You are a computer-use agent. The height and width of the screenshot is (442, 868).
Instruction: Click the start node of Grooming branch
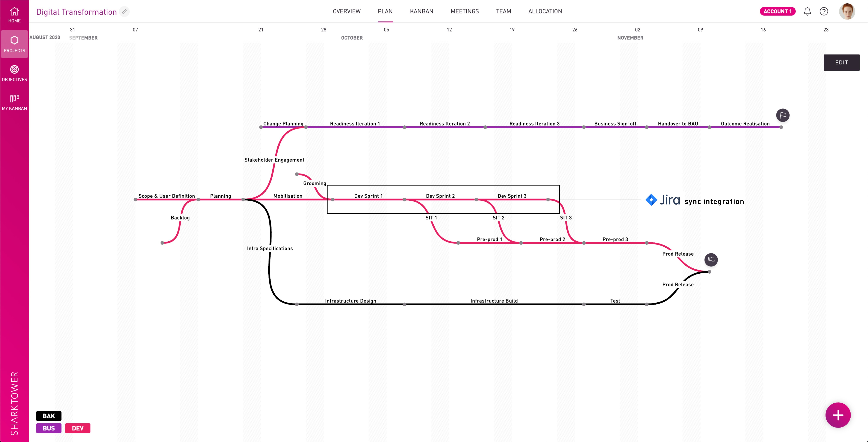tap(297, 174)
